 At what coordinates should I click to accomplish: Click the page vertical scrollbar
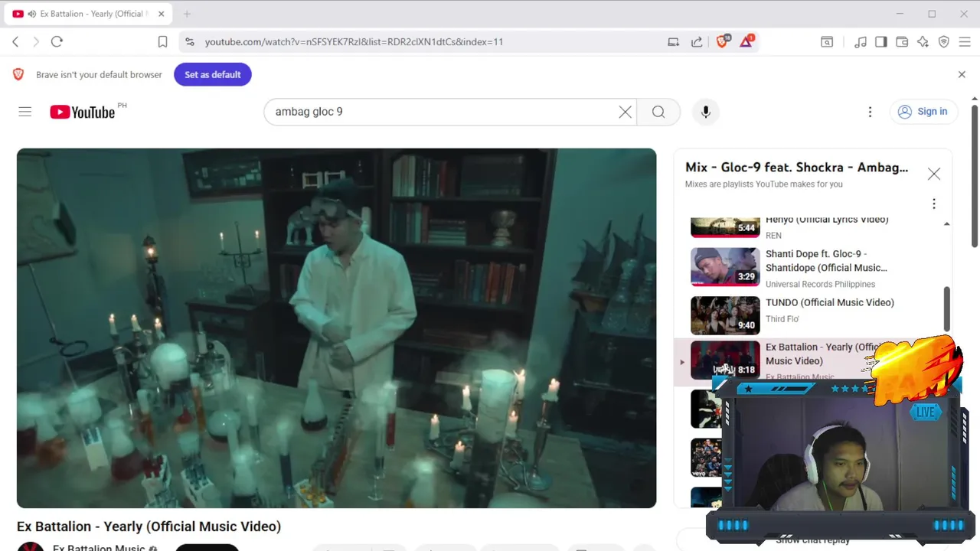point(975,176)
